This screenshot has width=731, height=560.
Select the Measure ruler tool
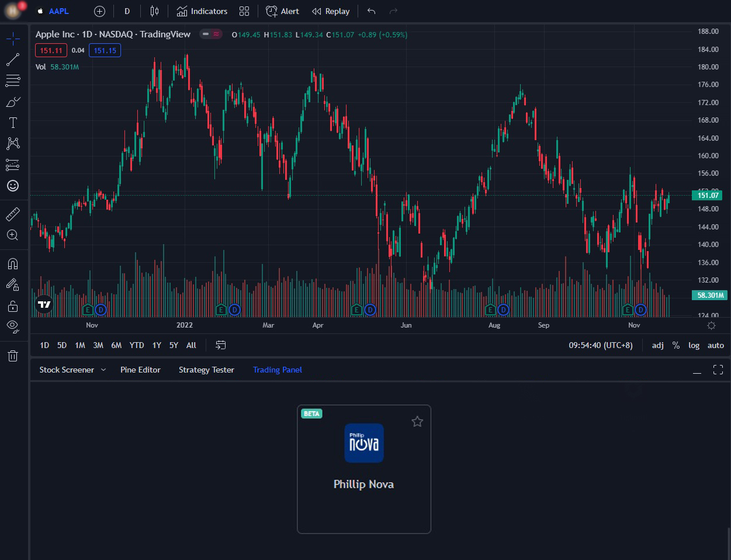[13, 213]
